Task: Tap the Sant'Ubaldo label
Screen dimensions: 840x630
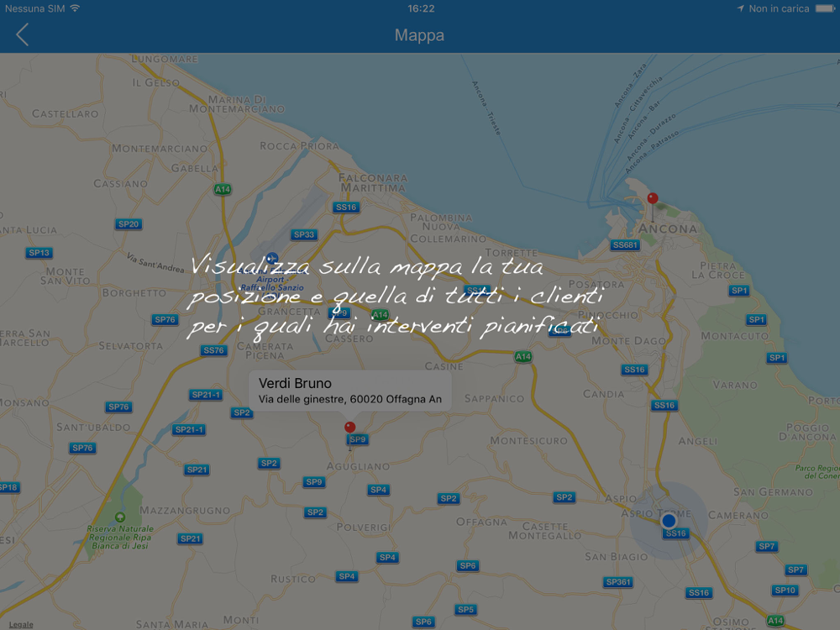Action: coord(93,427)
